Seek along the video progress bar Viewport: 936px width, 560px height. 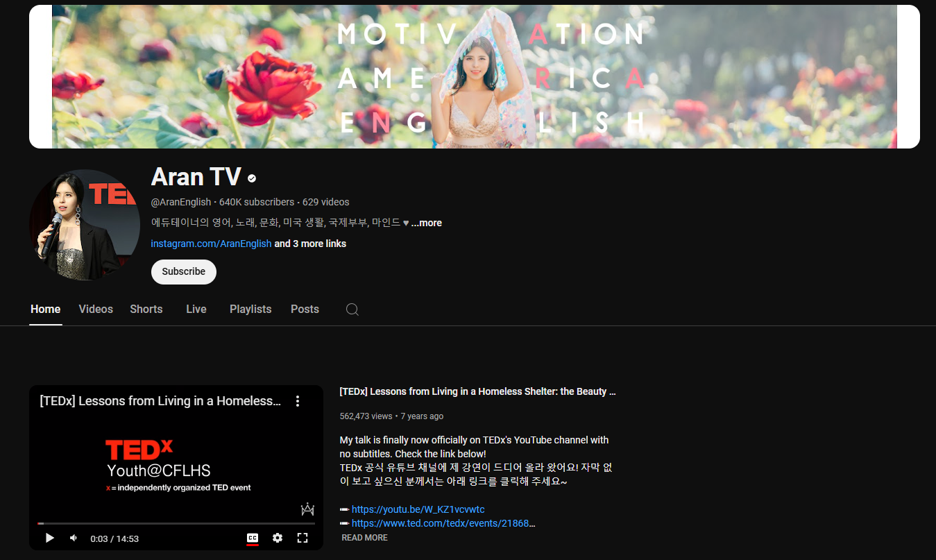click(176, 523)
